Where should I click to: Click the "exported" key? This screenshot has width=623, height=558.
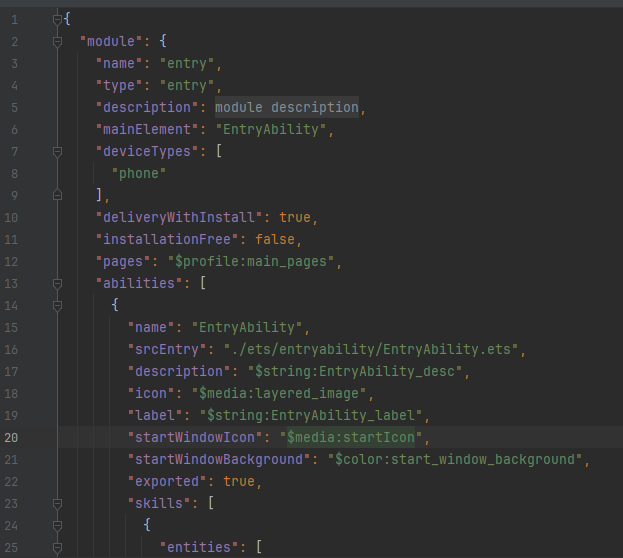pos(167,481)
